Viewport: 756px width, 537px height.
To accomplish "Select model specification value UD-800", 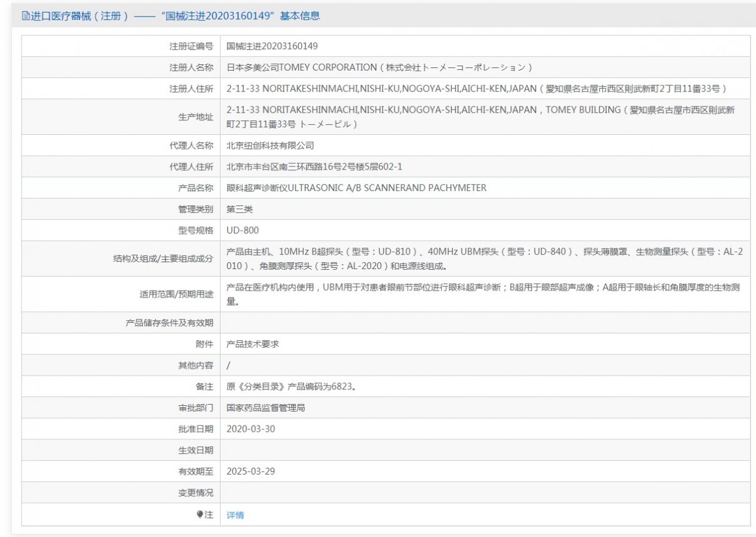I will click(243, 231).
